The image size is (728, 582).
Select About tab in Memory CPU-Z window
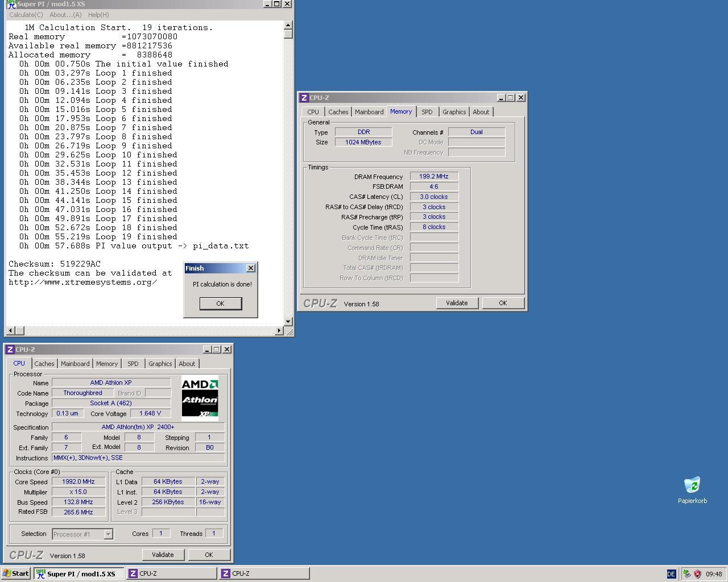(x=481, y=112)
